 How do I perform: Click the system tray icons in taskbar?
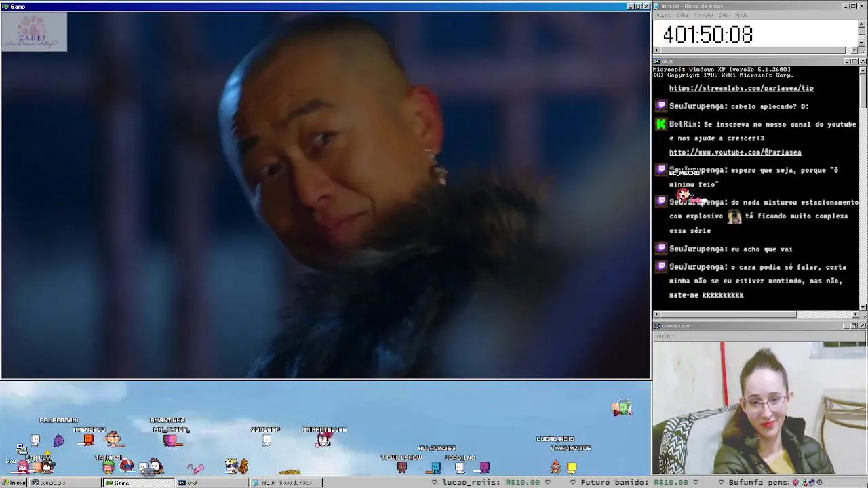[808, 483]
